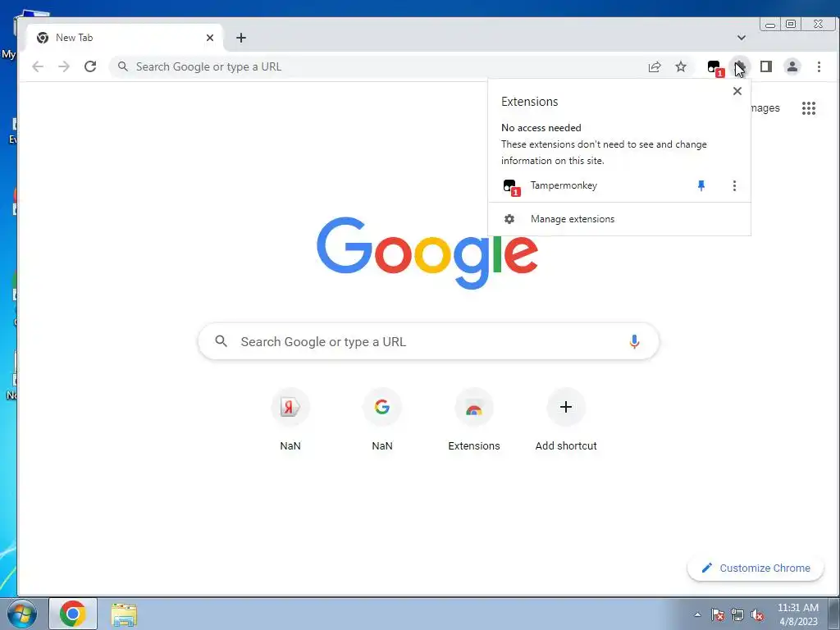Click Customize Chrome button
The image size is (840, 630).
point(756,568)
